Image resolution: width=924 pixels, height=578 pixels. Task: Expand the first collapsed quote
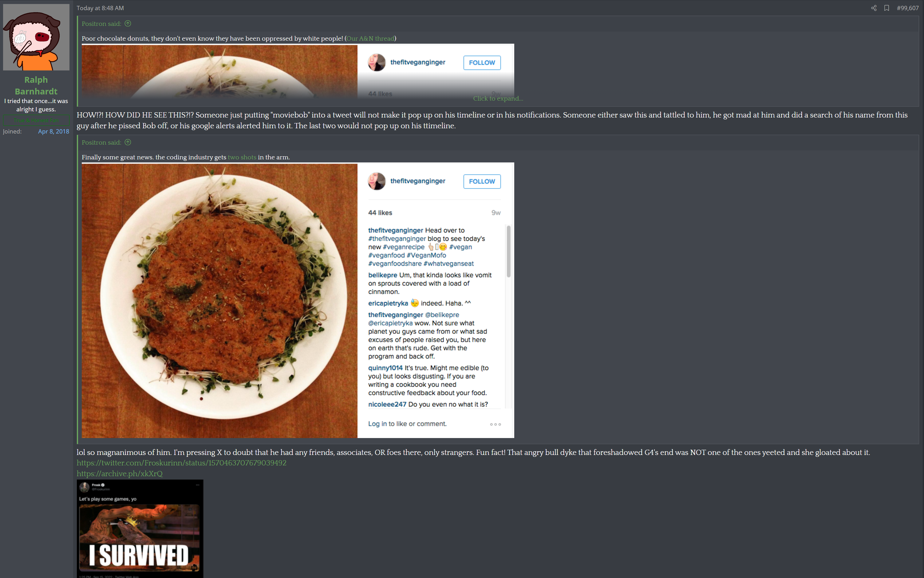point(498,99)
